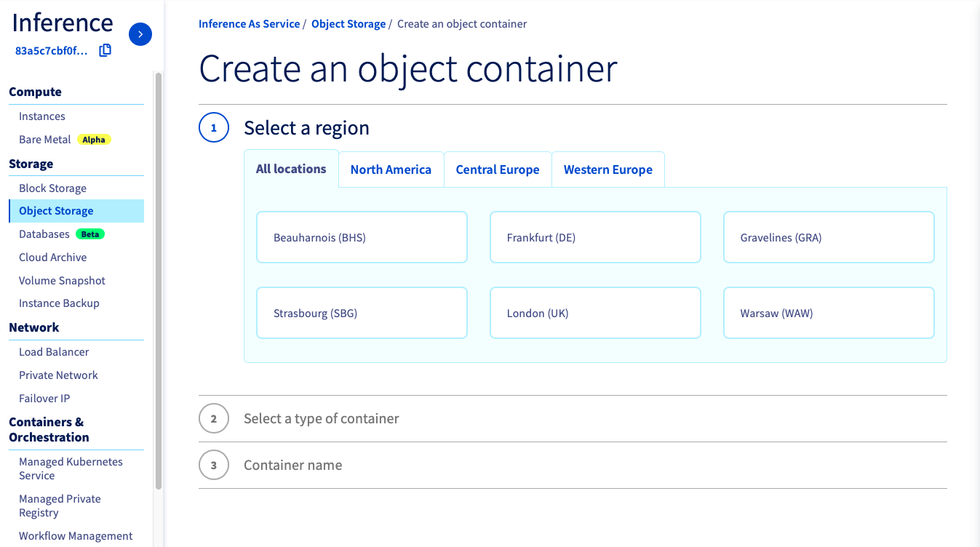This screenshot has height=547, width=980.
Task: Select Strasbourg (SBG) as region
Action: tap(362, 313)
